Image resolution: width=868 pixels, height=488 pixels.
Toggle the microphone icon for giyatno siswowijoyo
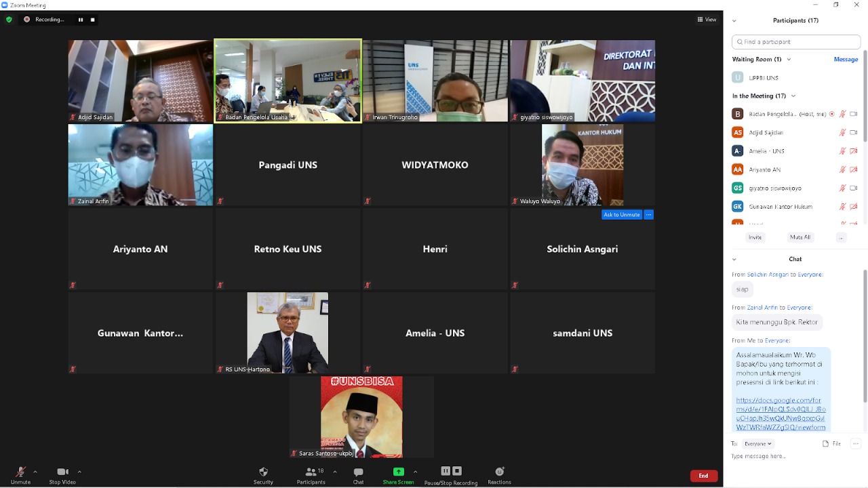pyautogui.click(x=843, y=188)
